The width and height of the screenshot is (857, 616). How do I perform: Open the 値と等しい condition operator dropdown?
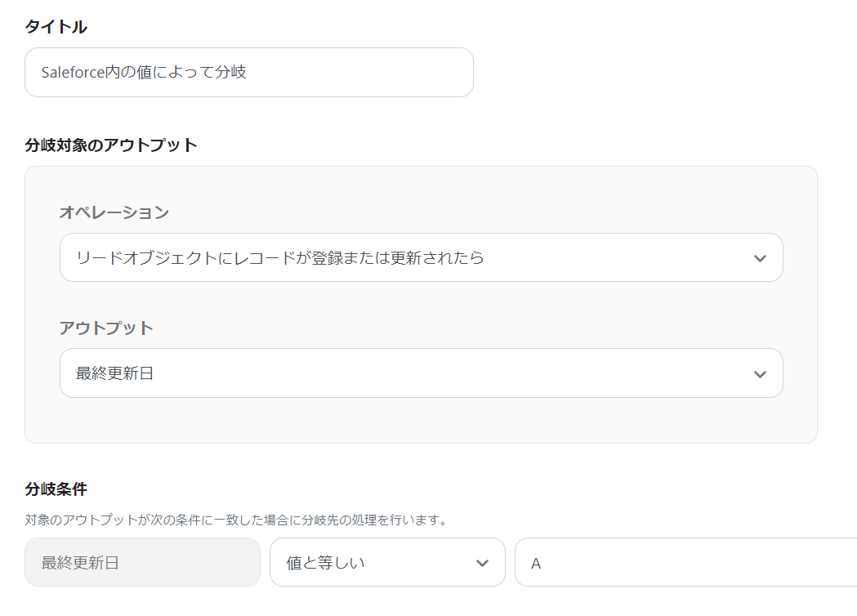pos(387,563)
